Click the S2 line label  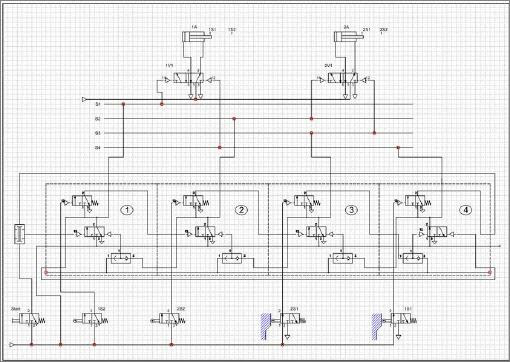click(98, 119)
